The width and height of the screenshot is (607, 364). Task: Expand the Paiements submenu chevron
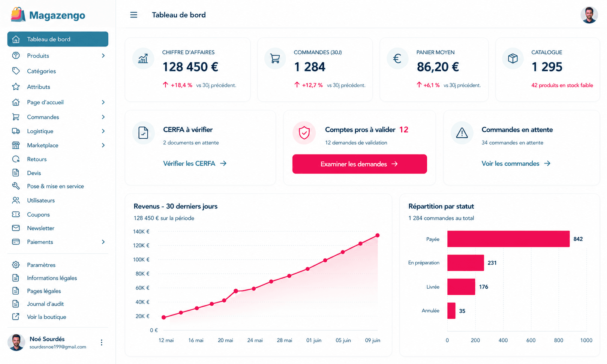pyautogui.click(x=103, y=242)
